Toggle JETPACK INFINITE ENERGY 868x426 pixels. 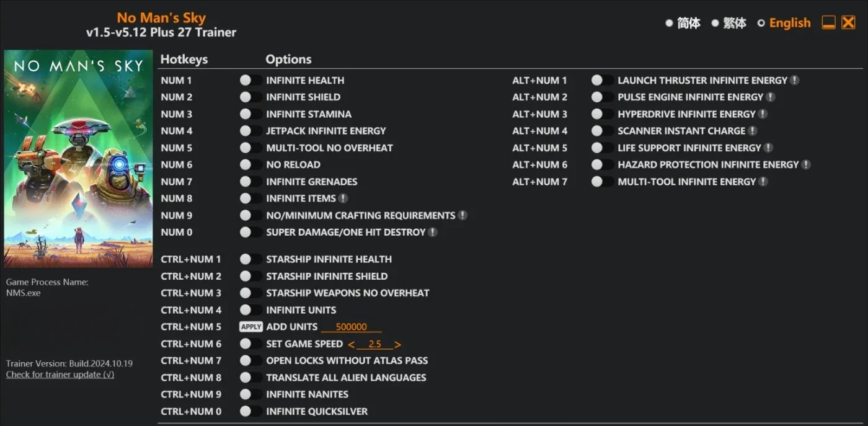pos(251,131)
